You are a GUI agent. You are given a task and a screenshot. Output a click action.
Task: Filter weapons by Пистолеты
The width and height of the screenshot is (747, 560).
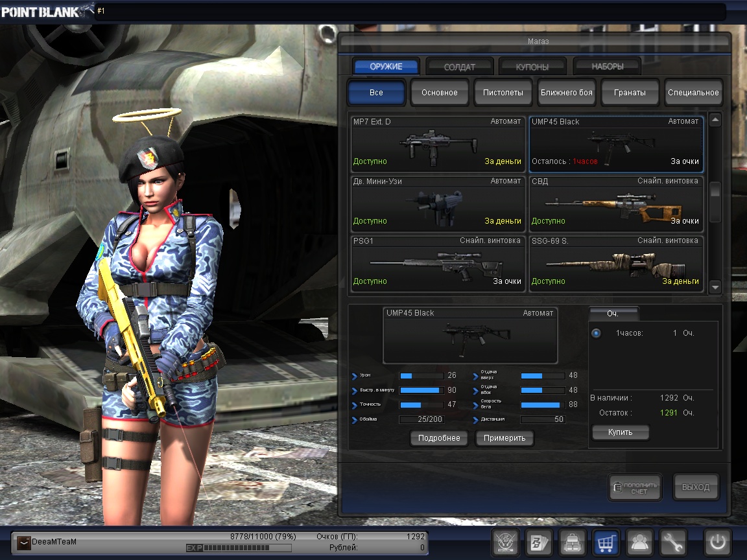[503, 93]
